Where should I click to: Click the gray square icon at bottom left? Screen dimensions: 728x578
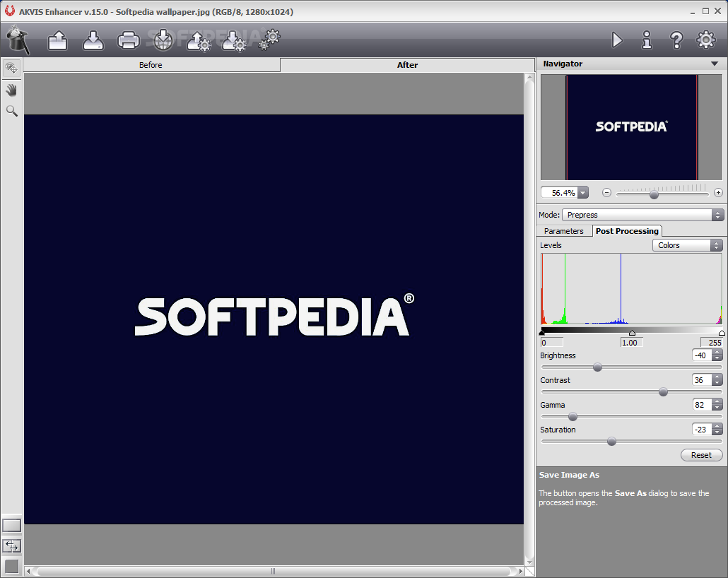click(x=11, y=567)
